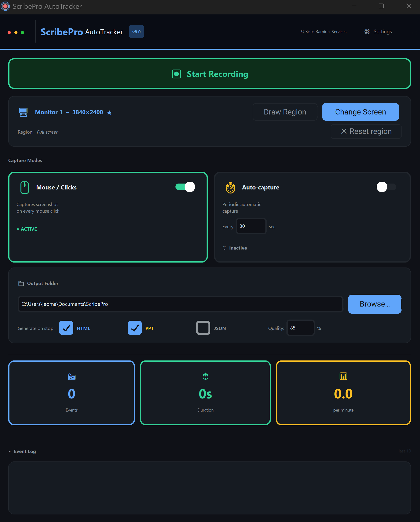Image resolution: width=420 pixels, height=522 pixels.
Task: Click the per minute value 0.0
Action: [343, 394]
